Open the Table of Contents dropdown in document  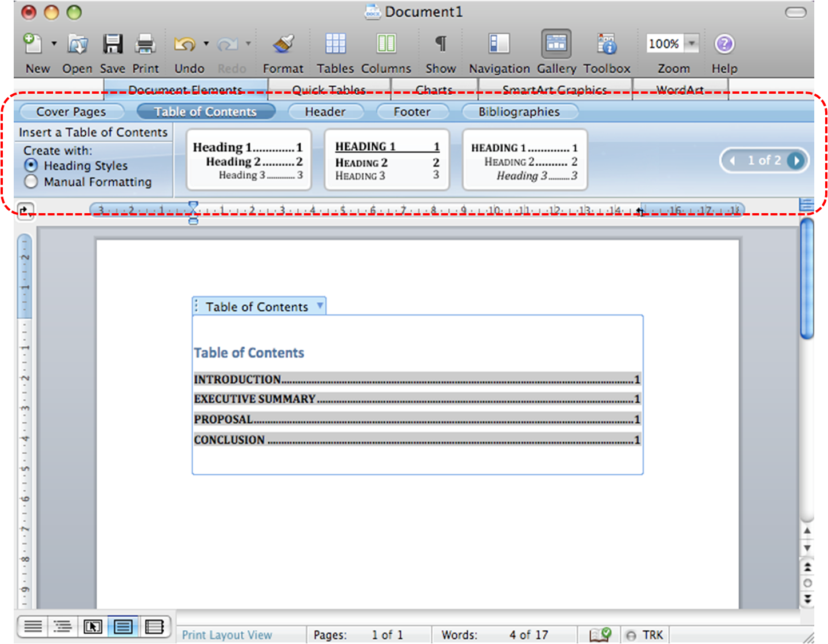click(x=319, y=306)
